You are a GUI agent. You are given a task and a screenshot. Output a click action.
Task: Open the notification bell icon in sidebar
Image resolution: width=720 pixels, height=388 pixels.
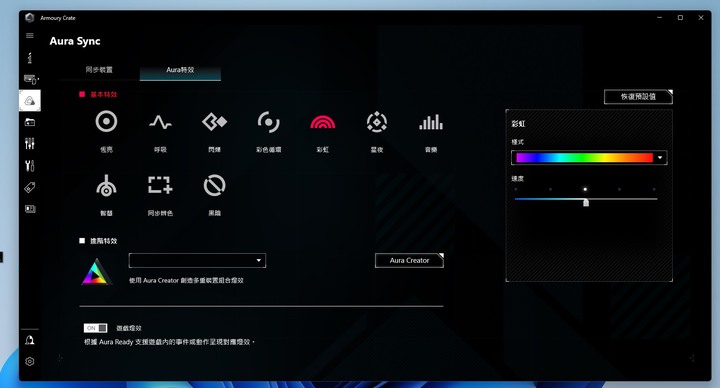[30, 340]
